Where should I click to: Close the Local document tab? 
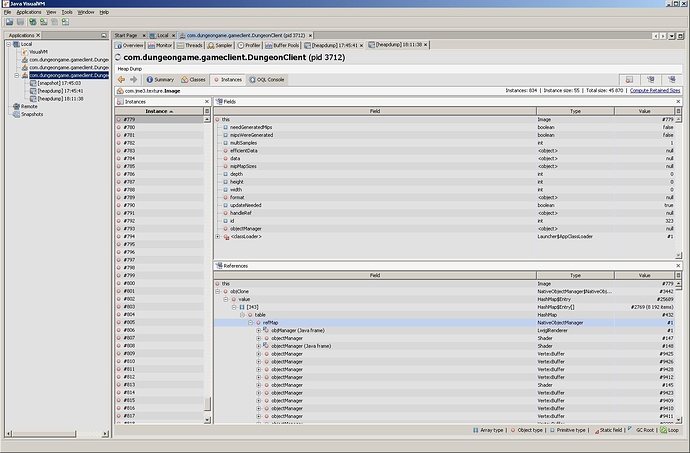pyautogui.click(x=173, y=36)
